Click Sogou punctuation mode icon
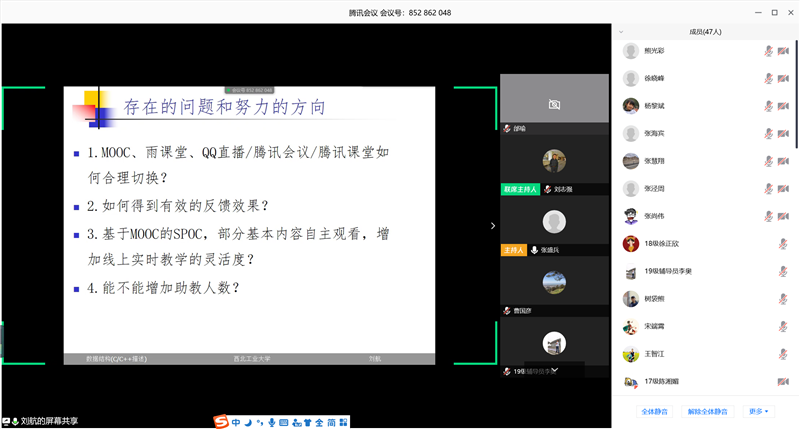Viewport: 800px width, 429px height. tap(260, 422)
